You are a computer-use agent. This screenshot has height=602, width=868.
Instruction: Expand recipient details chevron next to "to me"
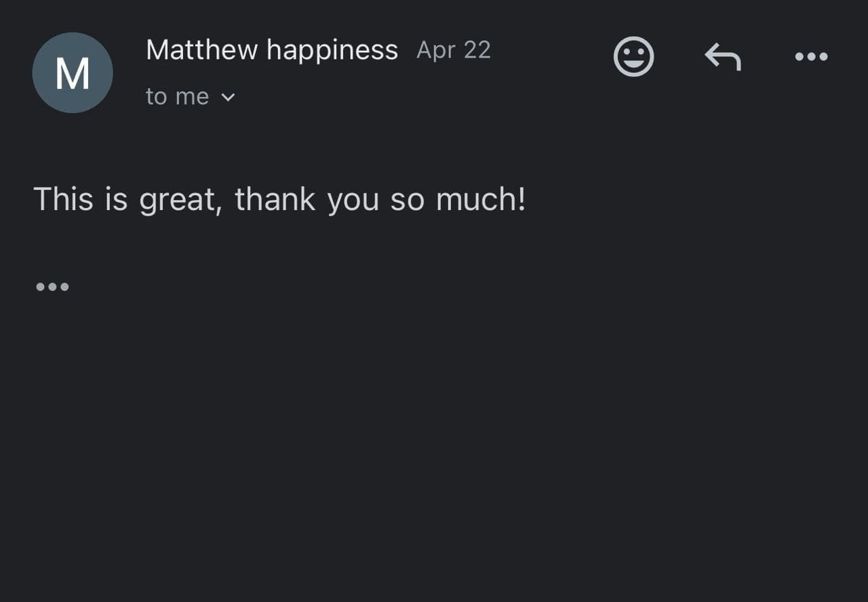pos(229,97)
